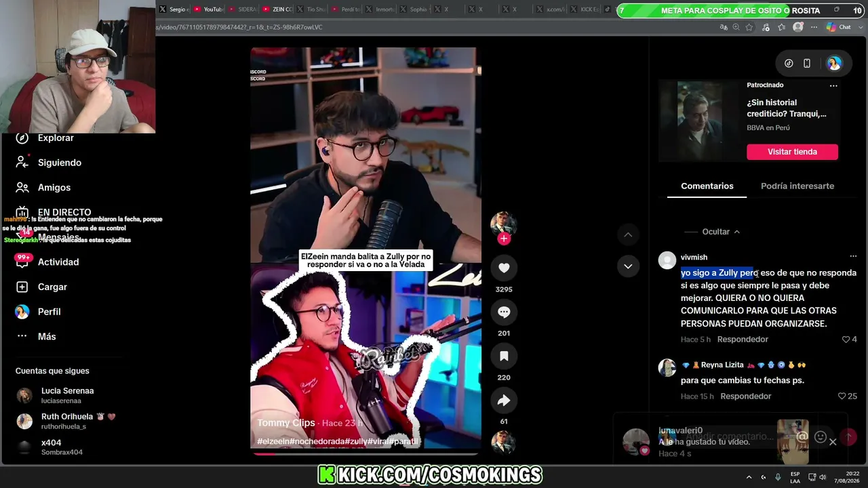This screenshot has width=868, height=488.
Task: Share the video using the arrow icon
Action: pyautogui.click(x=504, y=401)
